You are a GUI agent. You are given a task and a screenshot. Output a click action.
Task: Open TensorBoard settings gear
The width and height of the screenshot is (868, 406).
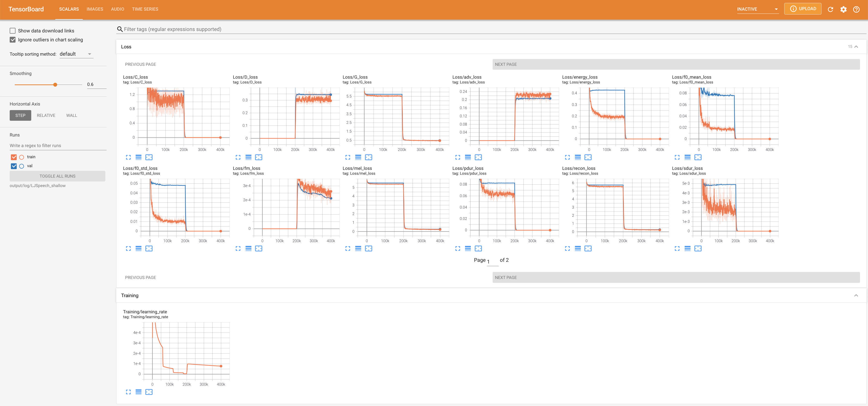coord(843,9)
